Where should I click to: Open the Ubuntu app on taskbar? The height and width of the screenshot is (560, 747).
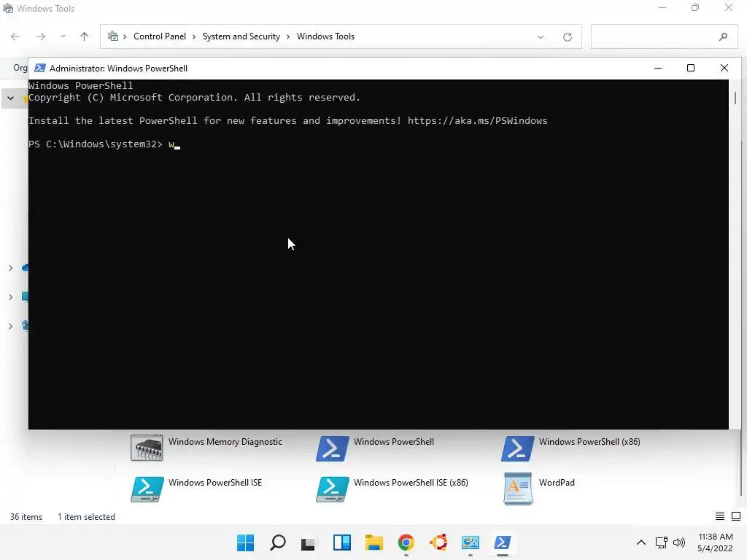click(x=438, y=542)
